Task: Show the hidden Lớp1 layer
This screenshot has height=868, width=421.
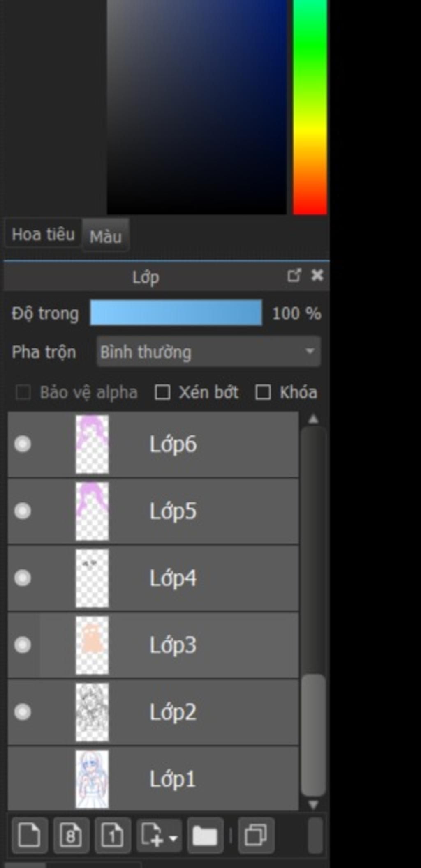Action: coord(23,779)
